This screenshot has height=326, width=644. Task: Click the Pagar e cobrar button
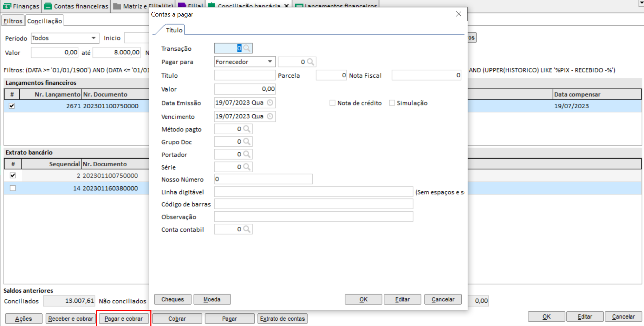(x=124, y=319)
